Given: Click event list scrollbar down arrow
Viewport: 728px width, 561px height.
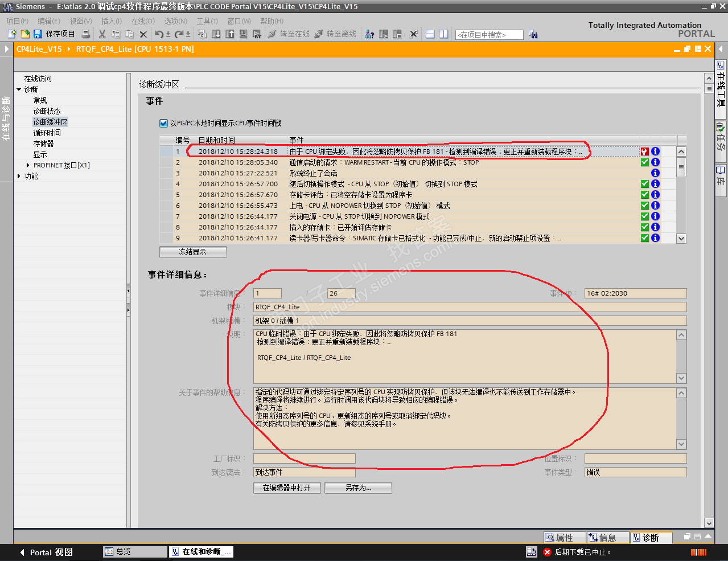Looking at the screenshot, I should 681,239.
